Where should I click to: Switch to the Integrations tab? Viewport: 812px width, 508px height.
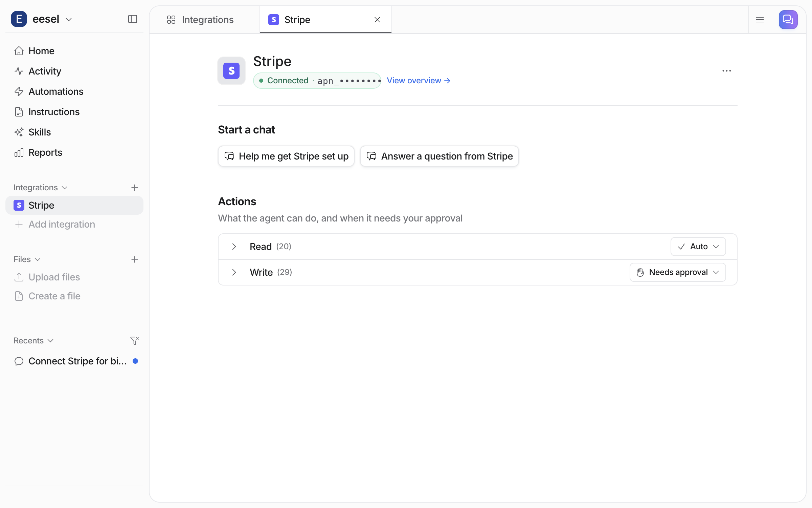click(205, 20)
